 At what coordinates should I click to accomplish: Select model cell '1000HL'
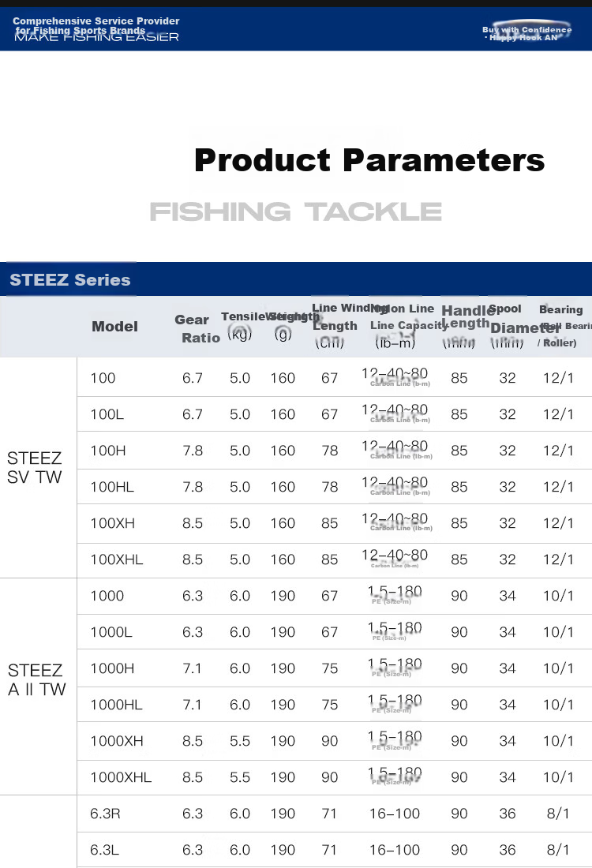tap(116, 705)
